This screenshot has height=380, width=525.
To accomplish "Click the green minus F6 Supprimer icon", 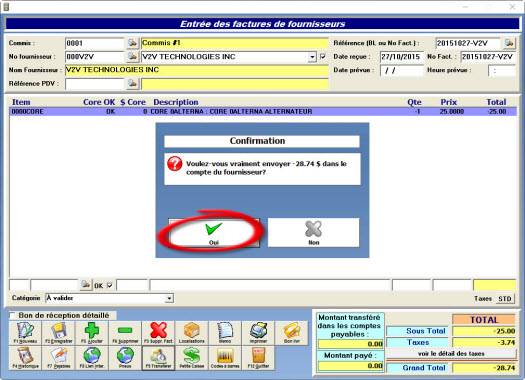I will pos(125,333).
